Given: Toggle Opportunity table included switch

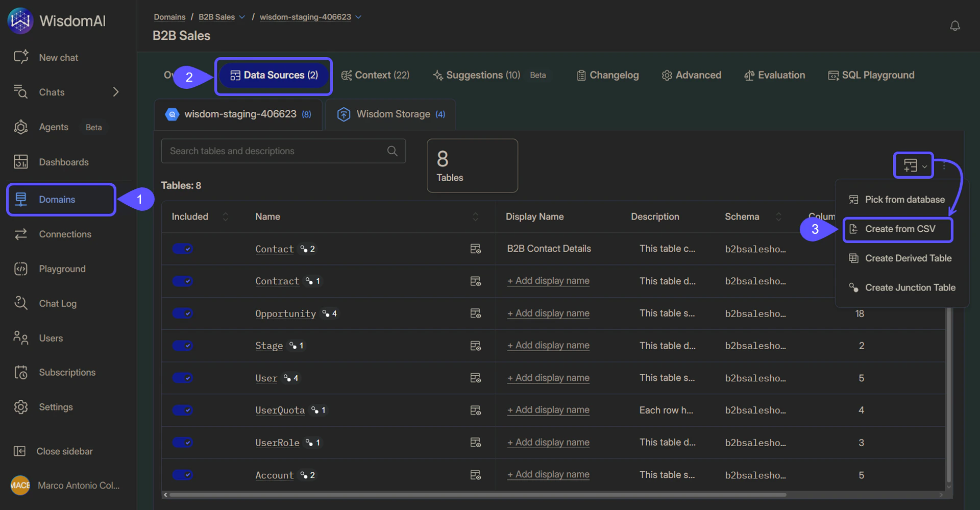Looking at the screenshot, I should tap(182, 313).
